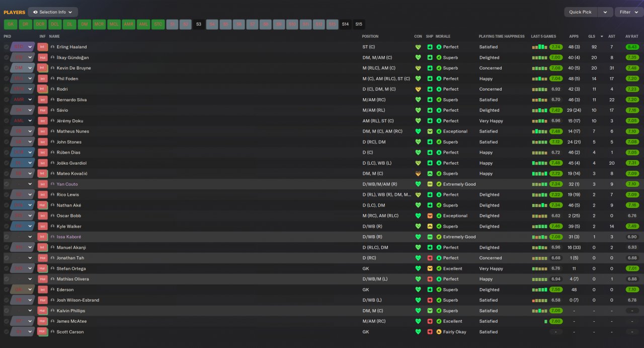Click Stefan Ortega's Excellent morale icon
644x348 pixels.
pyautogui.click(x=439, y=268)
